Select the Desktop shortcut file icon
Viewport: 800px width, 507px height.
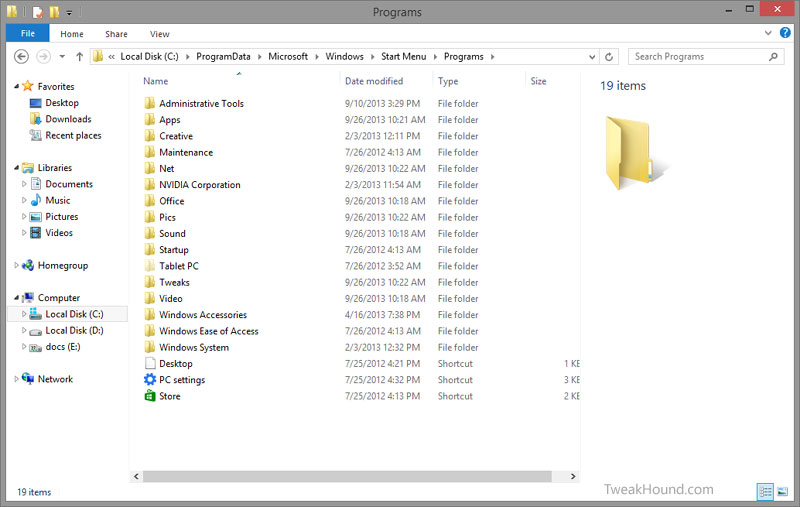click(x=149, y=363)
